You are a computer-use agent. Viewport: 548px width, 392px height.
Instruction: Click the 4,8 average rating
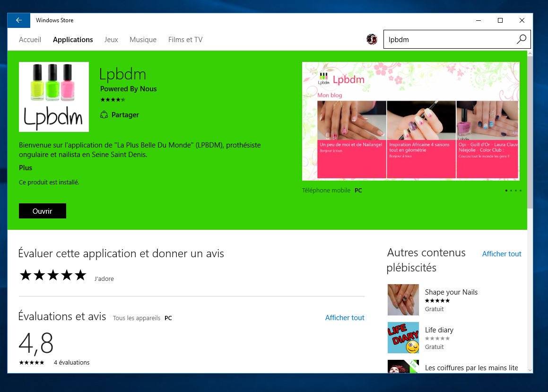point(36,343)
